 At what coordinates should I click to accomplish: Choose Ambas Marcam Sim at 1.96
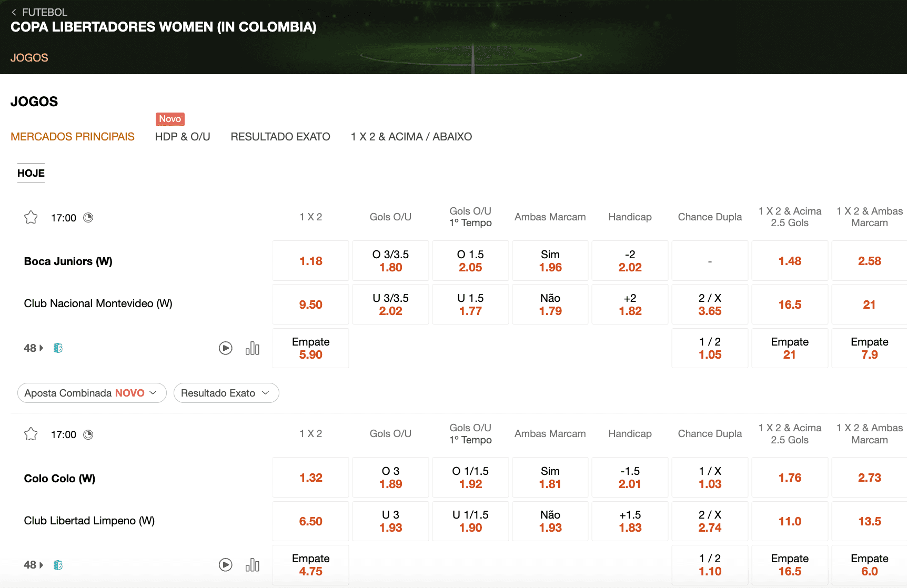550,261
